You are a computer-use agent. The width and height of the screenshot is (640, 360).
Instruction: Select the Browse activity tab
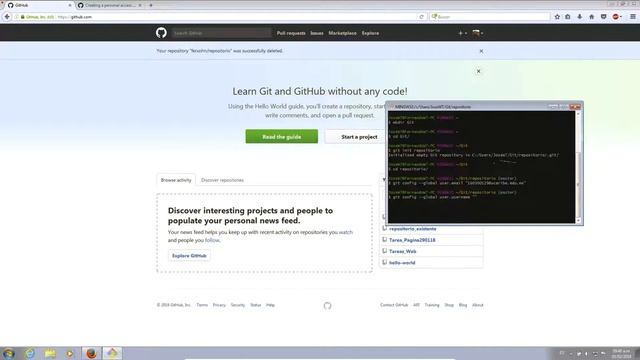pos(176,180)
